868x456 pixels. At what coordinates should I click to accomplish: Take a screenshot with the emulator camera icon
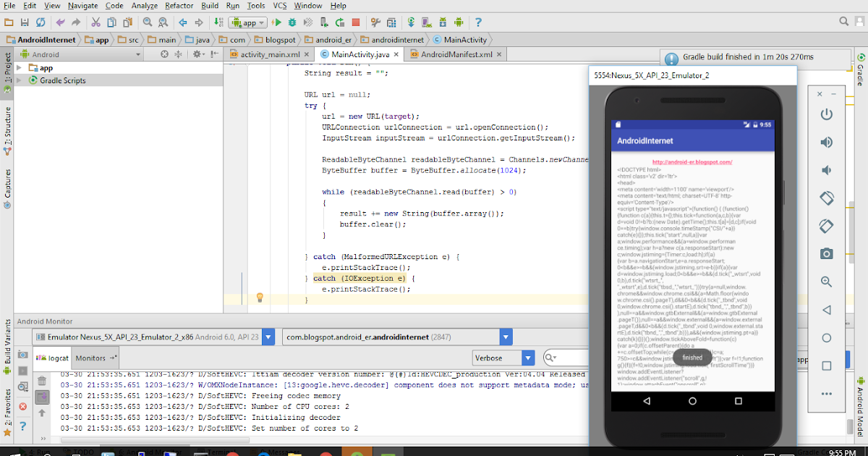point(826,253)
